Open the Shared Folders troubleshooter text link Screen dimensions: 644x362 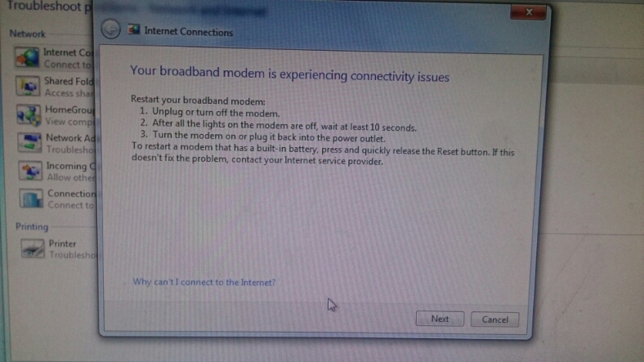click(69, 81)
